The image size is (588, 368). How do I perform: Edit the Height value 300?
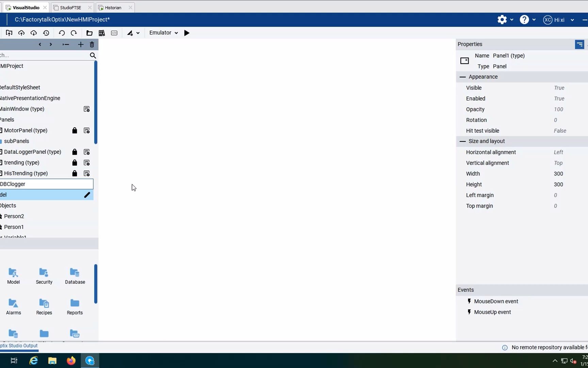pos(558,185)
